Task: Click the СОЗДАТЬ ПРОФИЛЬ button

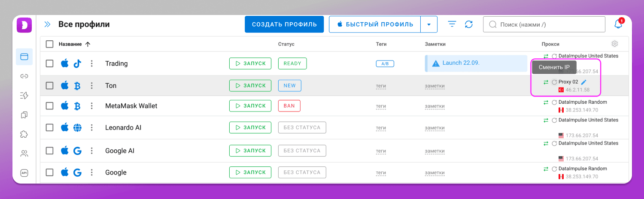Action: pos(284,24)
